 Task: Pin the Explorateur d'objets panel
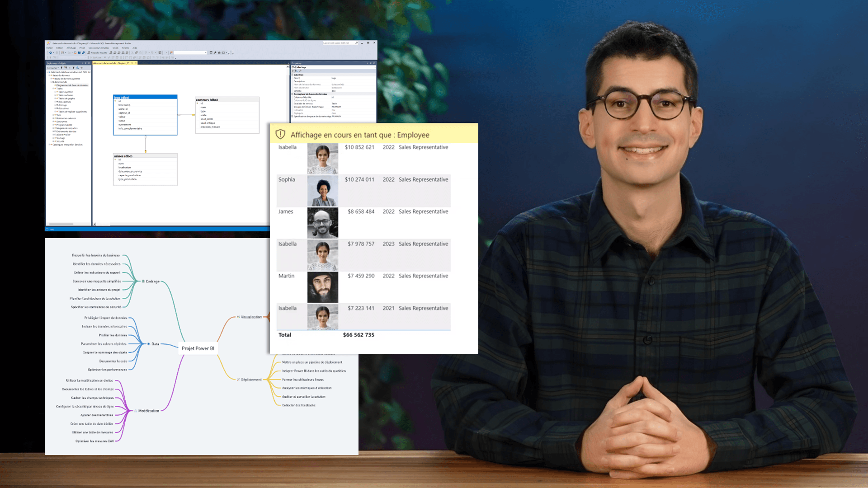pyautogui.click(x=85, y=63)
